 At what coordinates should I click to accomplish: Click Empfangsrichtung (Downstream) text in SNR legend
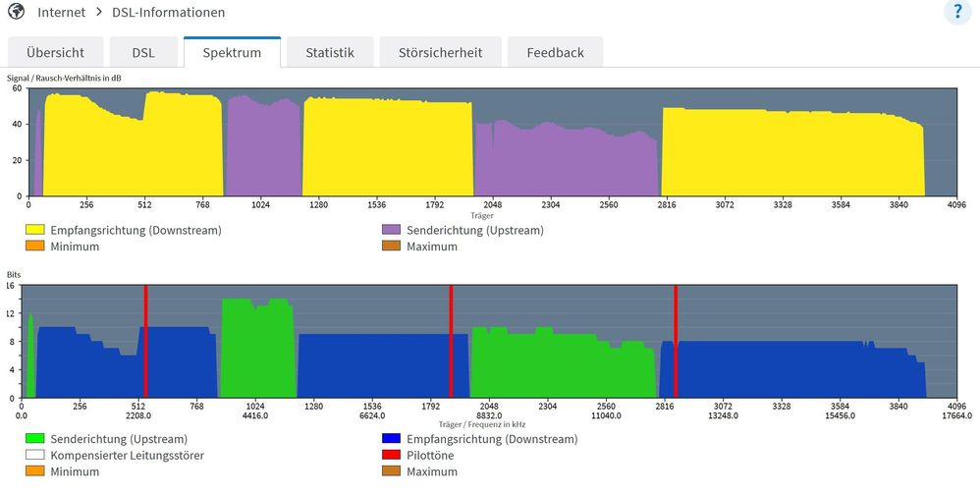(x=136, y=230)
